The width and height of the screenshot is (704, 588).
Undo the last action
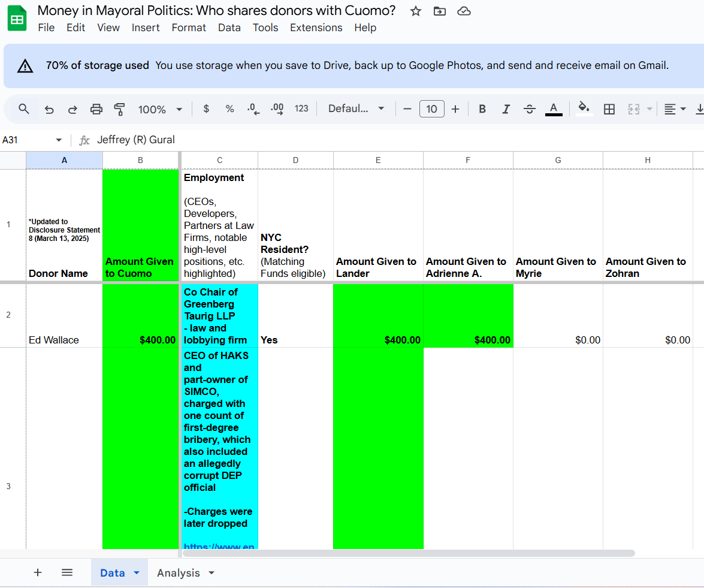[49, 109]
